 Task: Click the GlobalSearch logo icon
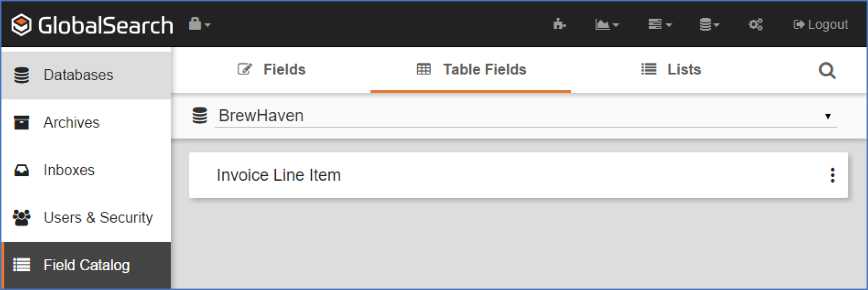[21, 25]
